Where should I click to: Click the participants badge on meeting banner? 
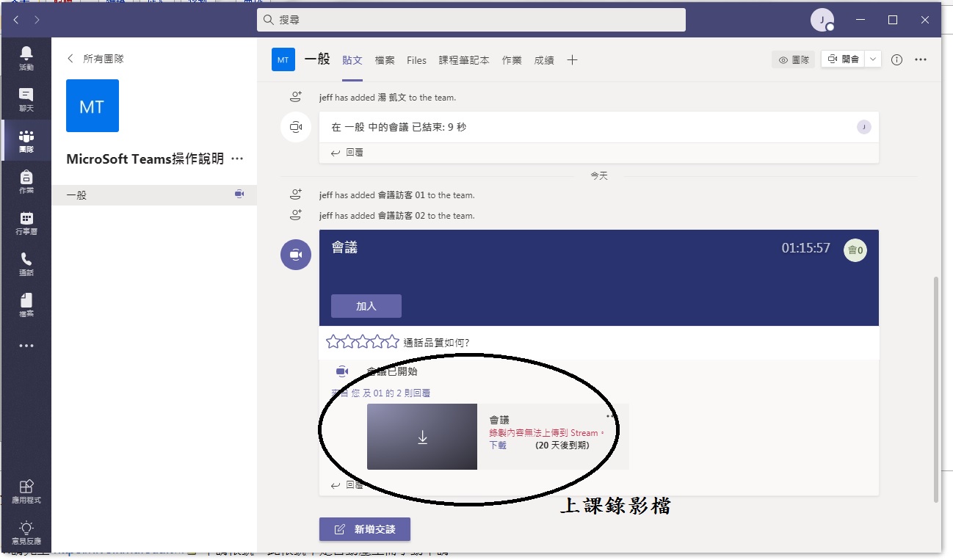(855, 250)
